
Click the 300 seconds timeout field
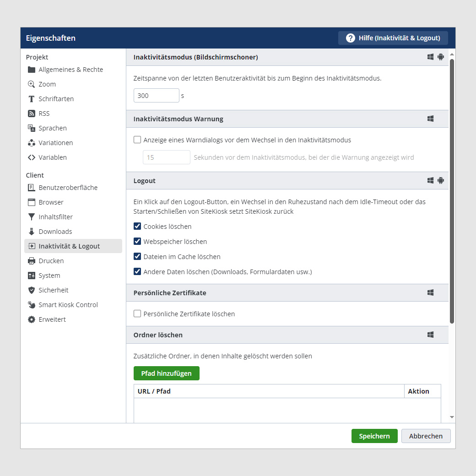click(156, 96)
